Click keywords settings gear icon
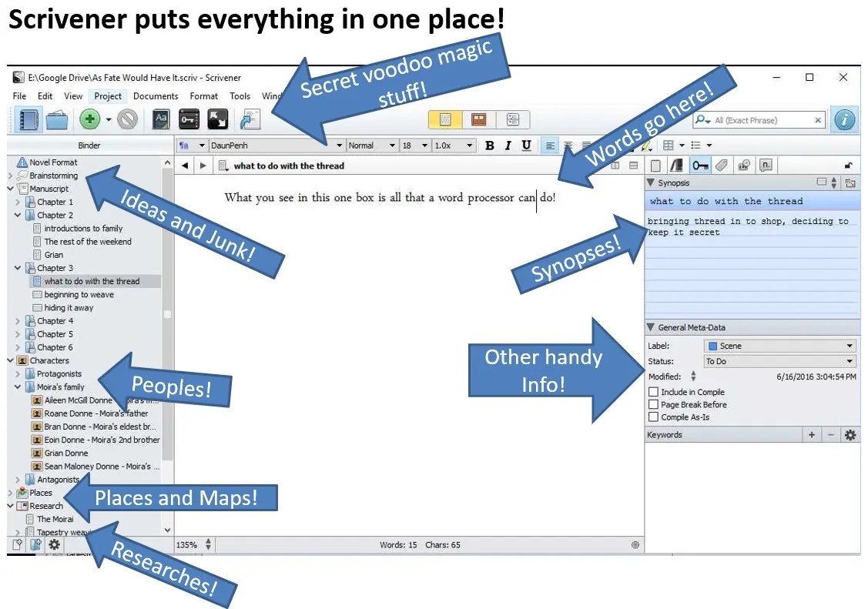The image size is (868, 609). tap(850, 435)
